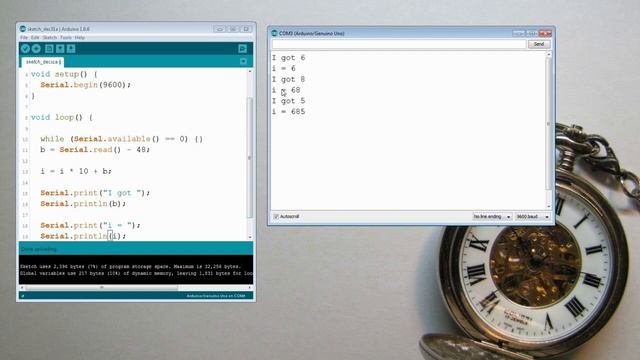The width and height of the screenshot is (640, 360).
Task: Click the 'Arduino/Genuino Uno on COM3' status text
Action: click(x=216, y=296)
